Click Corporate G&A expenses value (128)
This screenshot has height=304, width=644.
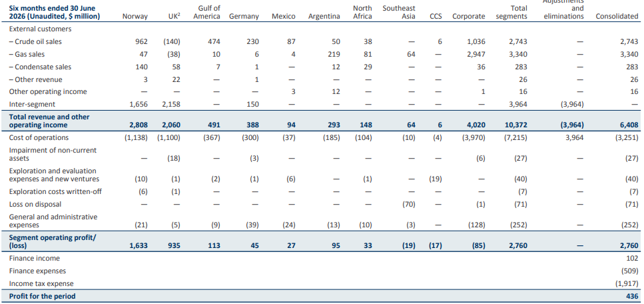(x=476, y=225)
